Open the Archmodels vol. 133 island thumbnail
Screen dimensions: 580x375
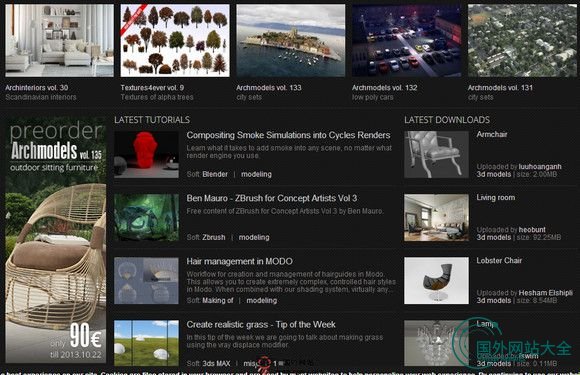291,40
